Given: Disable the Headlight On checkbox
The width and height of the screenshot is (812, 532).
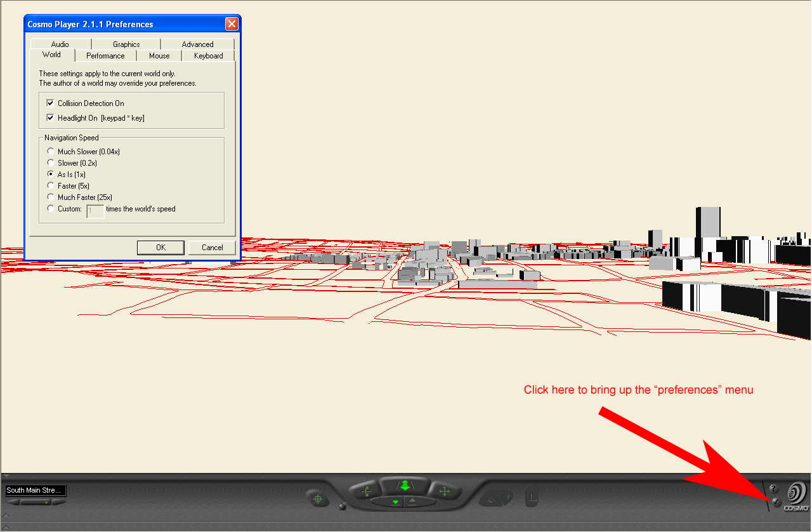Looking at the screenshot, I should click(x=50, y=118).
